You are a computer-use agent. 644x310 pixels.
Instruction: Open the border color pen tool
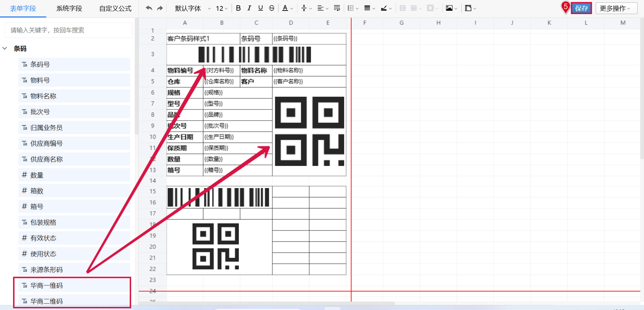click(386, 8)
